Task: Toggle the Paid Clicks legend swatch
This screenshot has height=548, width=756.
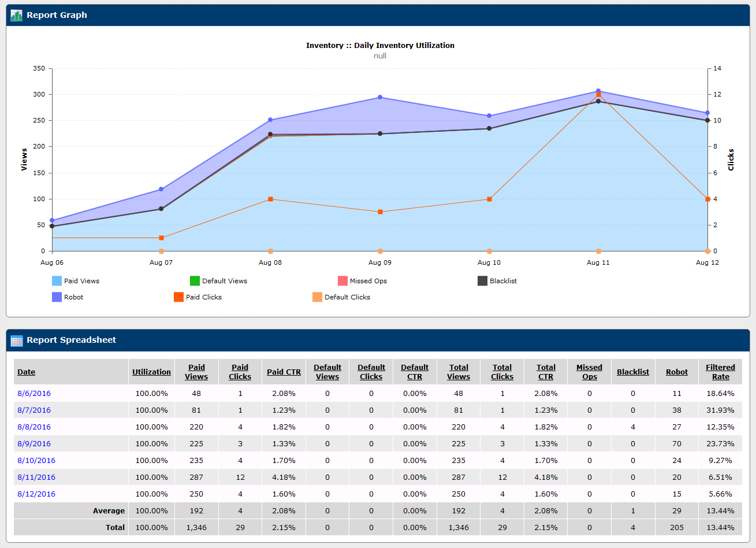Action: (x=178, y=297)
